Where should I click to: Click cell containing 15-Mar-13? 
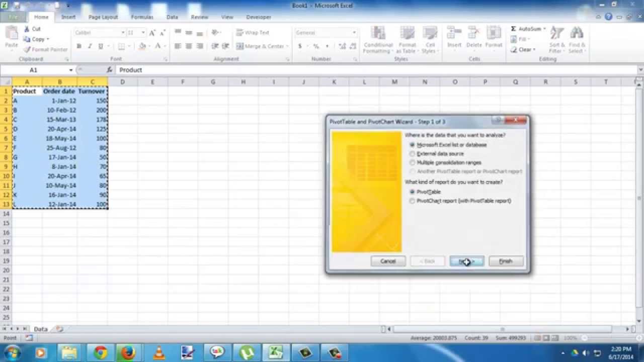click(60, 120)
